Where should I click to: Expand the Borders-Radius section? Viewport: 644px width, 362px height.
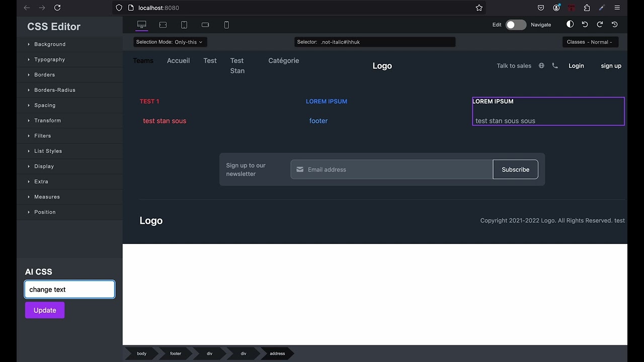[69, 90]
